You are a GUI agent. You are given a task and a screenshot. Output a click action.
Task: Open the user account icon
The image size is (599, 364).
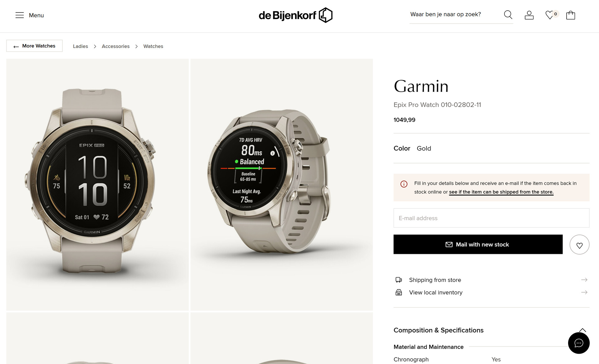pyautogui.click(x=529, y=15)
